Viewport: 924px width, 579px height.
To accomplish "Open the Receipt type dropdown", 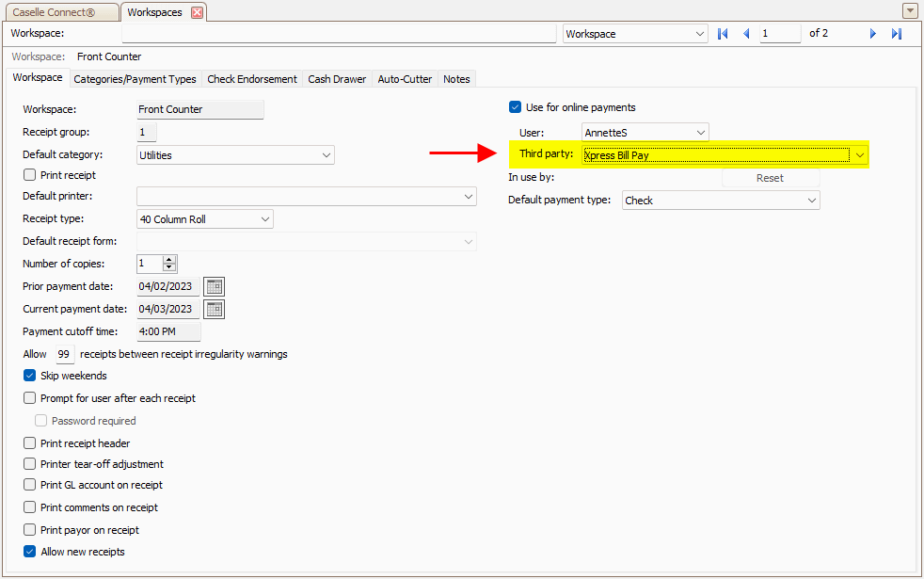I will point(265,219).
